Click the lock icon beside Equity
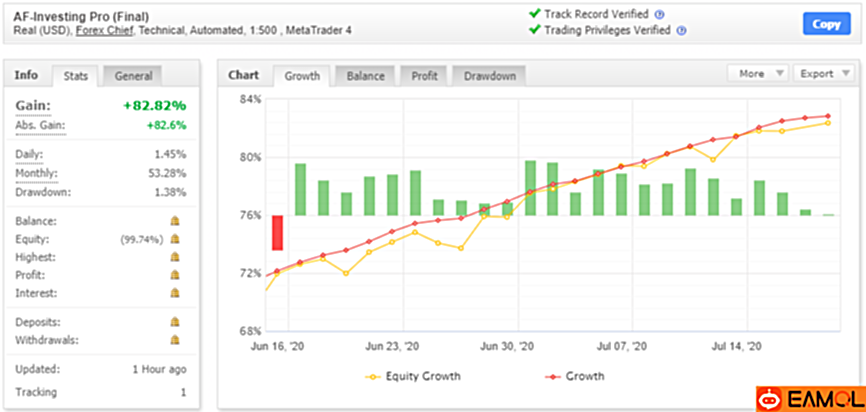Viewport: 866px width, 412px height. 174,239
